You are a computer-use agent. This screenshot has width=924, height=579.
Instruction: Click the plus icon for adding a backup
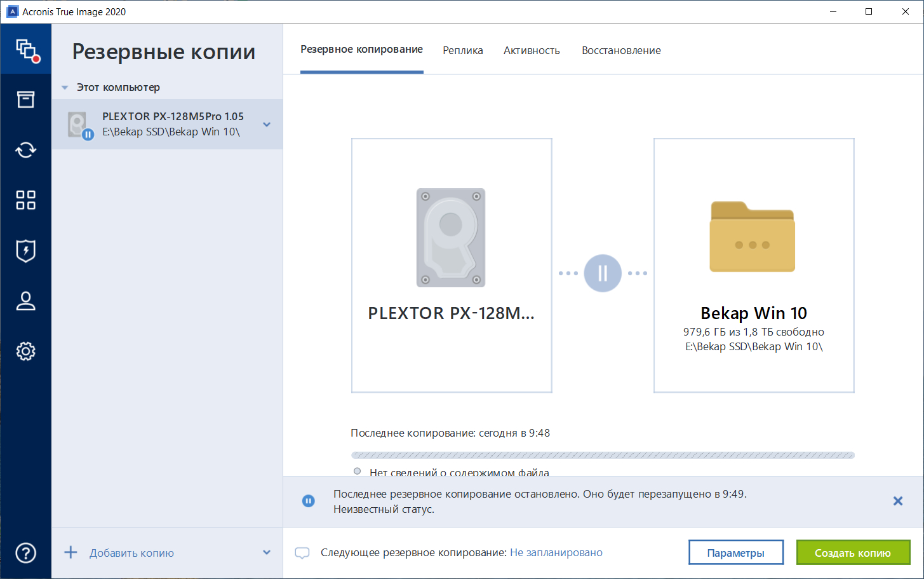[x=71, y=552]
